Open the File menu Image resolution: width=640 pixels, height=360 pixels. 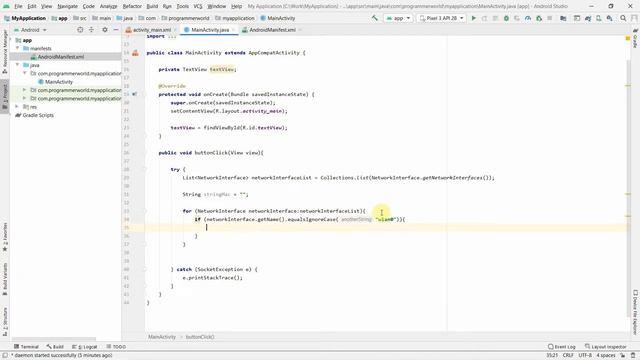[18, 6]
